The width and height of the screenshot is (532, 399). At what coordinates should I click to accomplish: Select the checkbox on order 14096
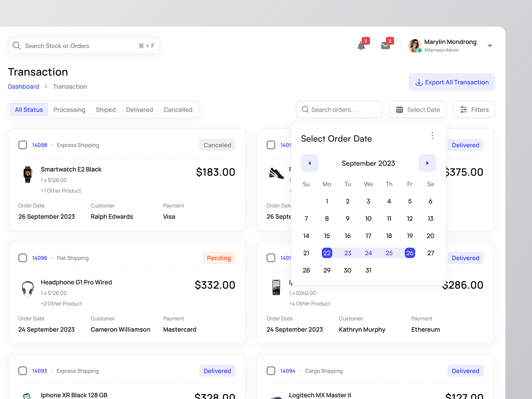click(23, 258)
